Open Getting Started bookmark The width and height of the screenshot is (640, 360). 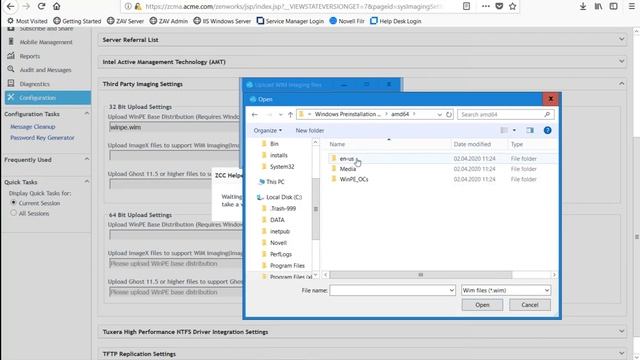pyautogui.click(x=77, y=21)
